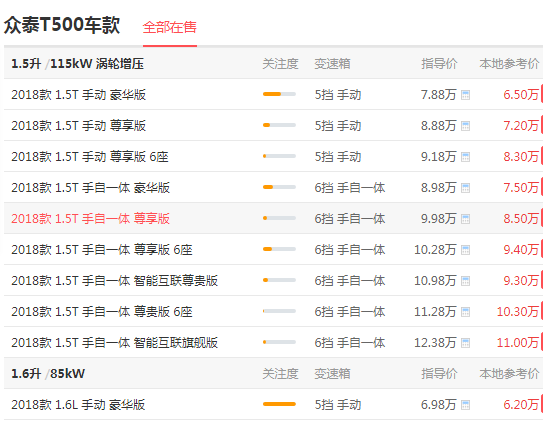This screenshot has height=426, width=543.
Task: Click the 1.6升 /85kW group header
Action: pos(48,374)
